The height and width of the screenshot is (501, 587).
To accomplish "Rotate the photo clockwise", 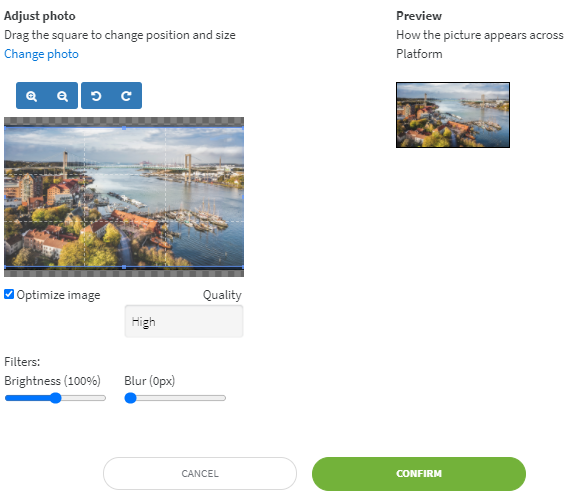I will pyautogui.click(x=126, y=96).
